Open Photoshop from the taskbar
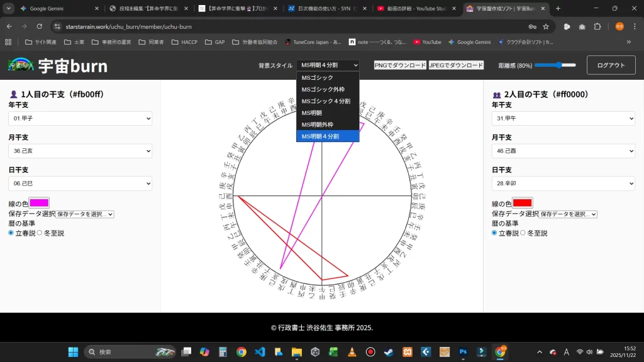 click(464, 352)
